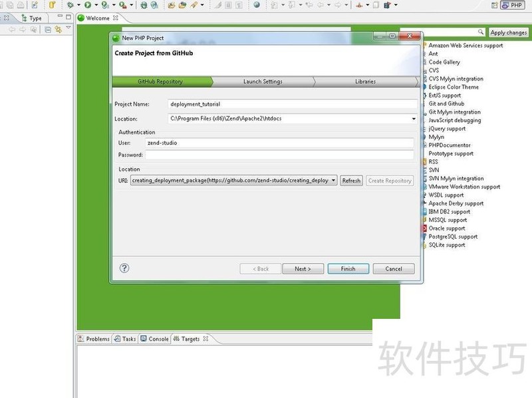Select the Launch Settings wizard step

(x=263, y=82)
